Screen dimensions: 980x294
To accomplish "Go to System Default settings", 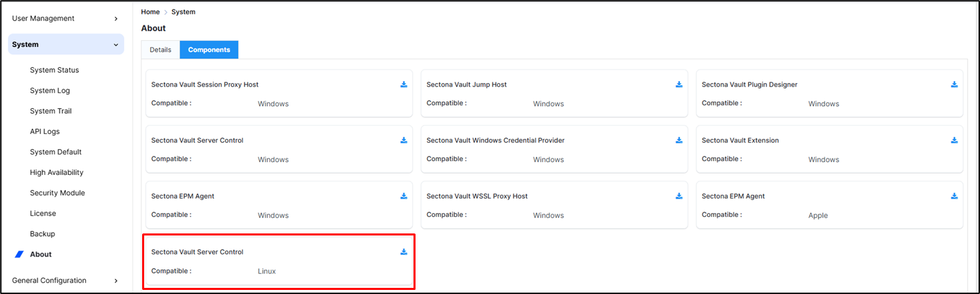I will (x=56, y=152).
